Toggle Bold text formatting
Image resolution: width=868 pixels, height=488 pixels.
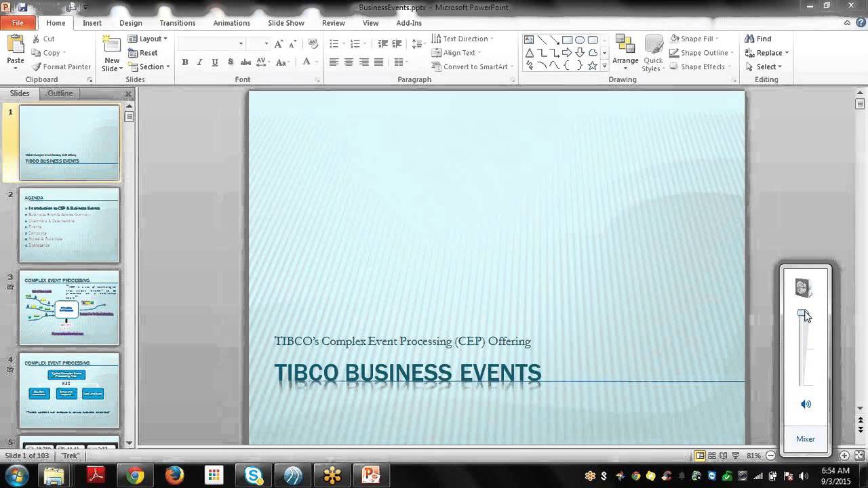click(184, 62)
